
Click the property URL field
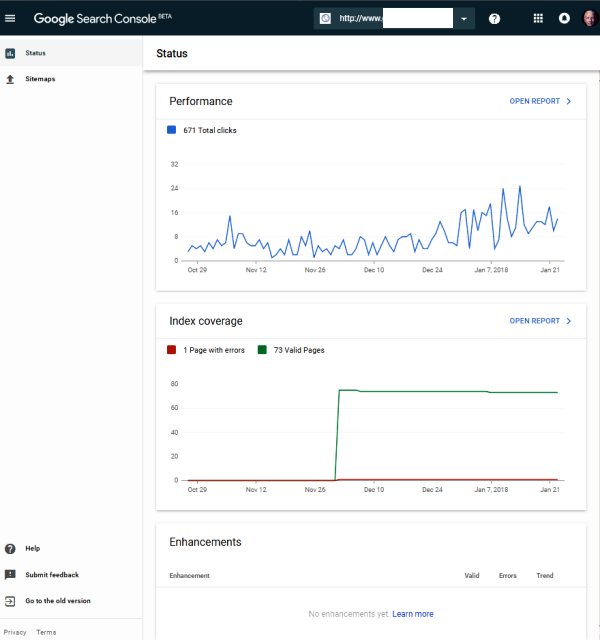pos(396,18)
